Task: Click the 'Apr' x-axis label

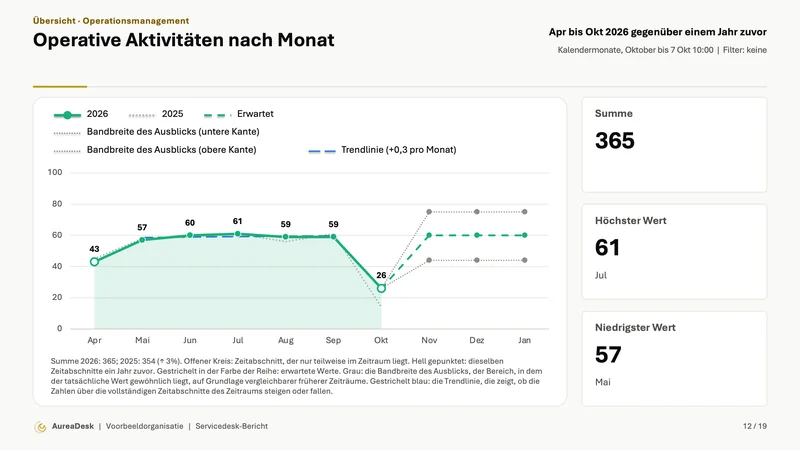Action: pyautogui.click(x=94, y=340)
